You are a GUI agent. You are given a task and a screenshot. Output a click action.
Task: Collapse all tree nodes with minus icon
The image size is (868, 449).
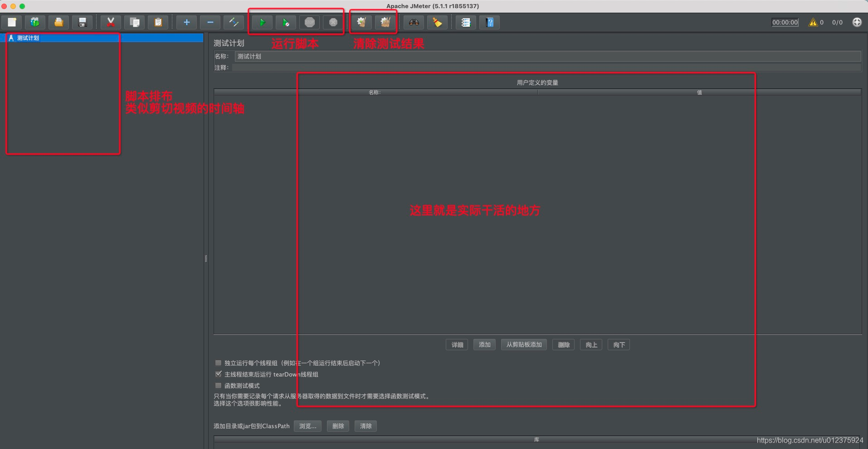210,22
